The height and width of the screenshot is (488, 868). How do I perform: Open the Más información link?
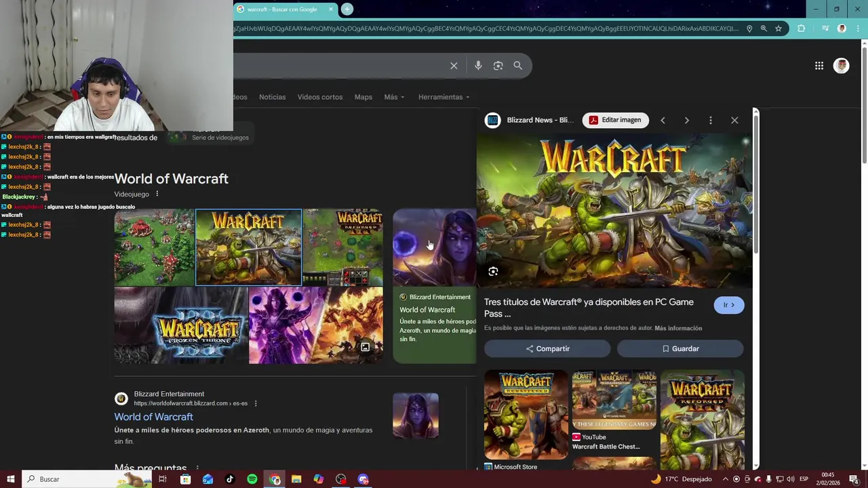coord(678,328)
